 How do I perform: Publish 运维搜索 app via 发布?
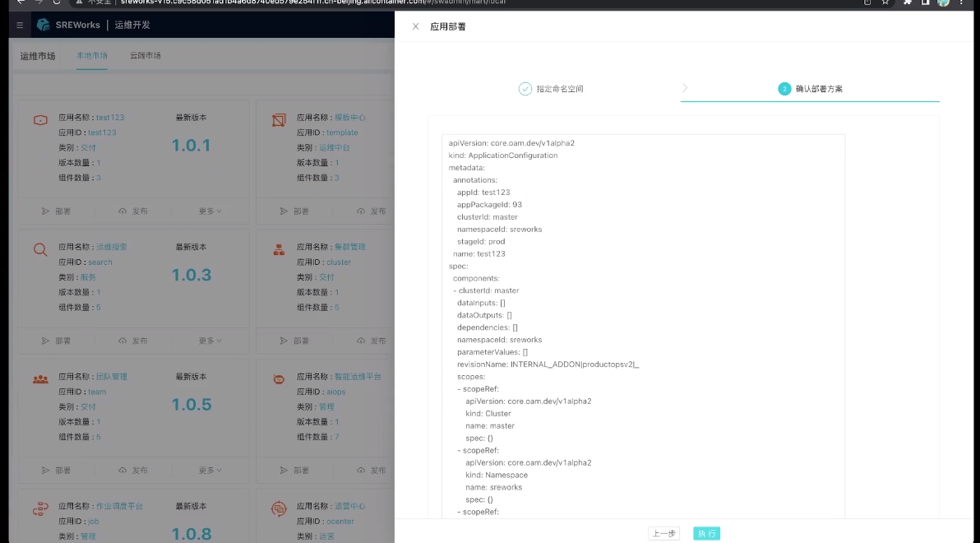click(x=132, y=341)
